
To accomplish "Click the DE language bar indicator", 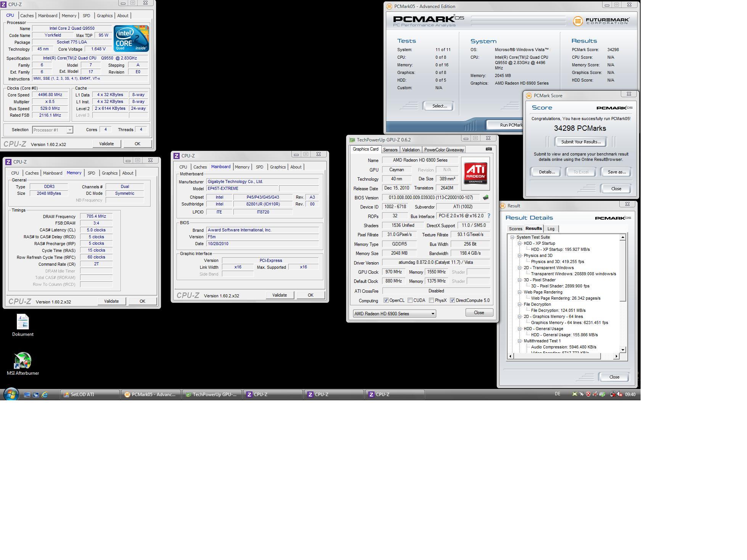I will coord(557,394).
